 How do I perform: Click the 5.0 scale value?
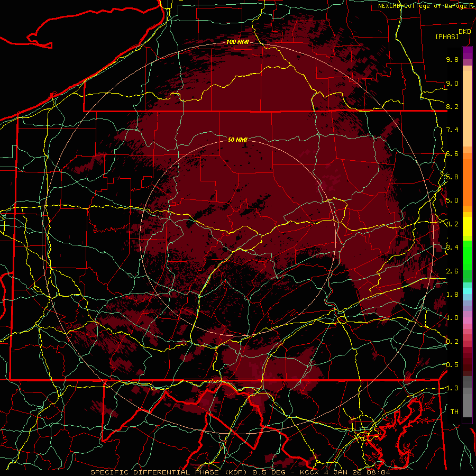point(452,200)
